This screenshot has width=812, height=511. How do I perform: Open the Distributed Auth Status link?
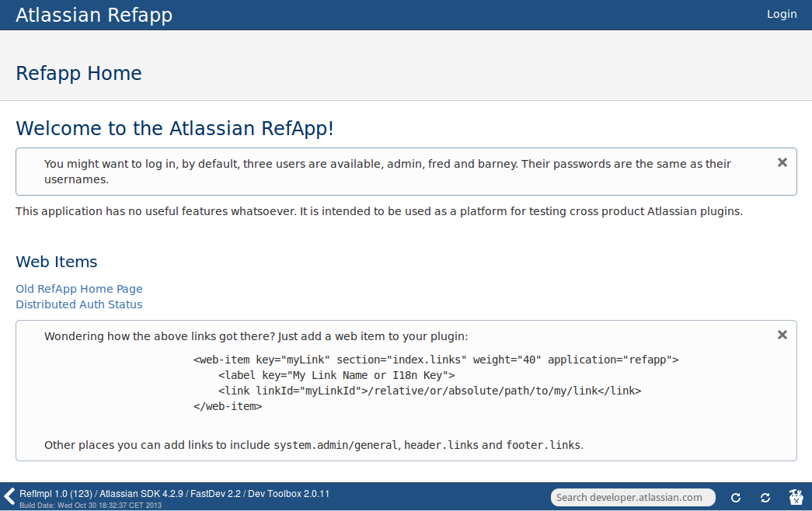pyautogui.click(x=78, y=304)
